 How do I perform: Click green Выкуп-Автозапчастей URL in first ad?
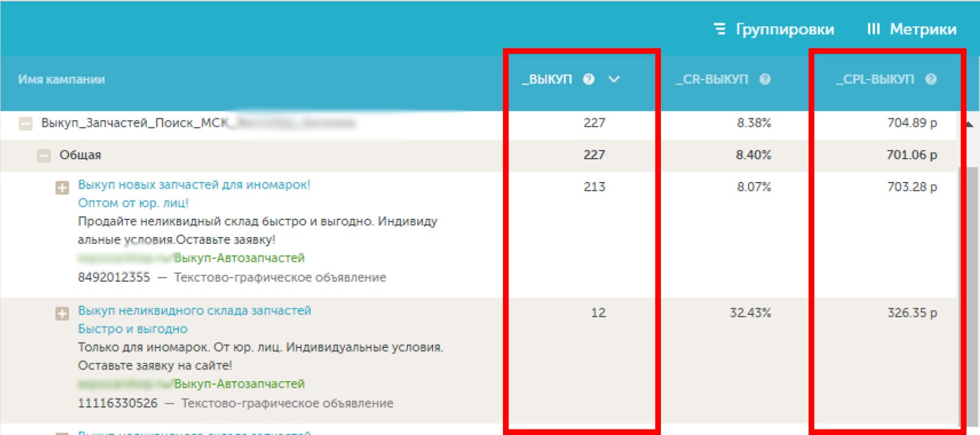pyautogui.click(x=239, y=258)
